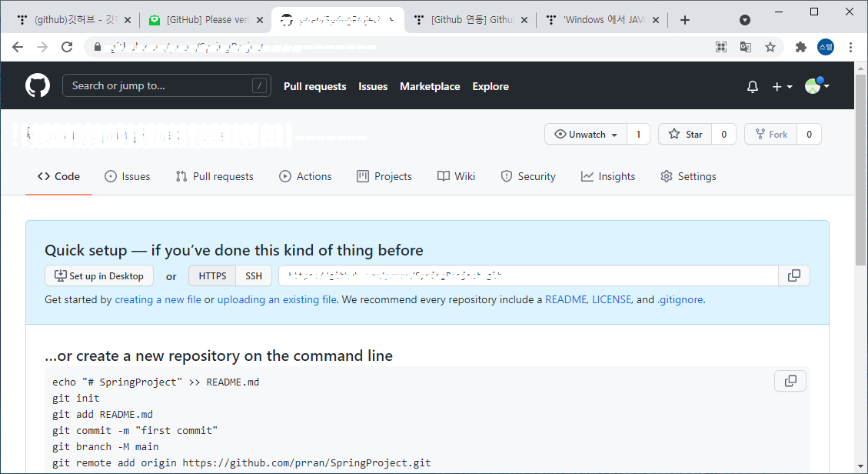Click the GitHub octocat logo
Image resolution: width=868 pixels, height=474 pixels.
[x=38, y=86]
